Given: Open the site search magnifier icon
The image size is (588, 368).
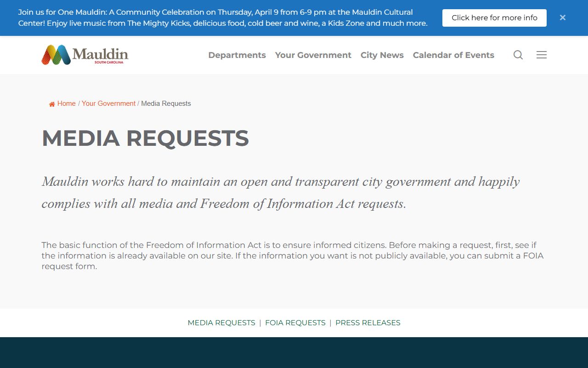Looking at the screenshot, I should coord(518,55).
